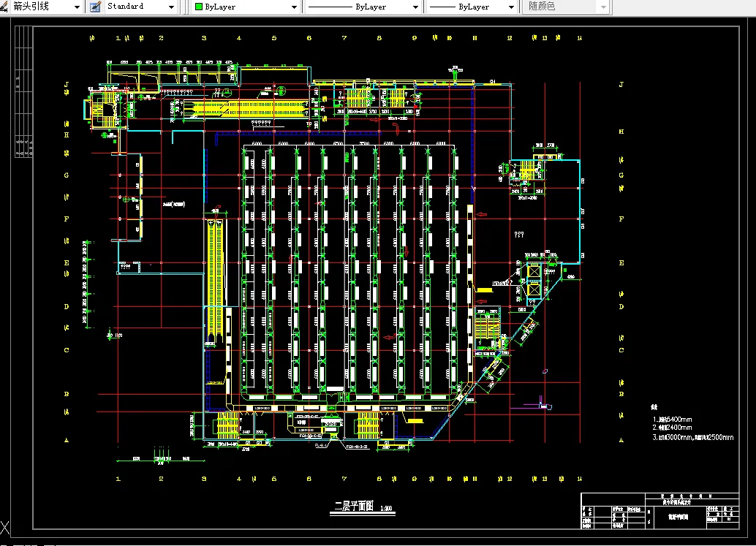This screenshot has width=756, height=546.
Task: Select the note line containing 5400mm
Action: pos(672,420)
